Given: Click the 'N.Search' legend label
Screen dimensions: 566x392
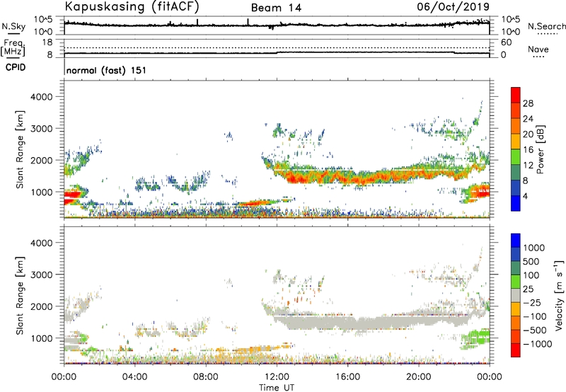Looking at the screenshot, I should [x=546, y=26].
